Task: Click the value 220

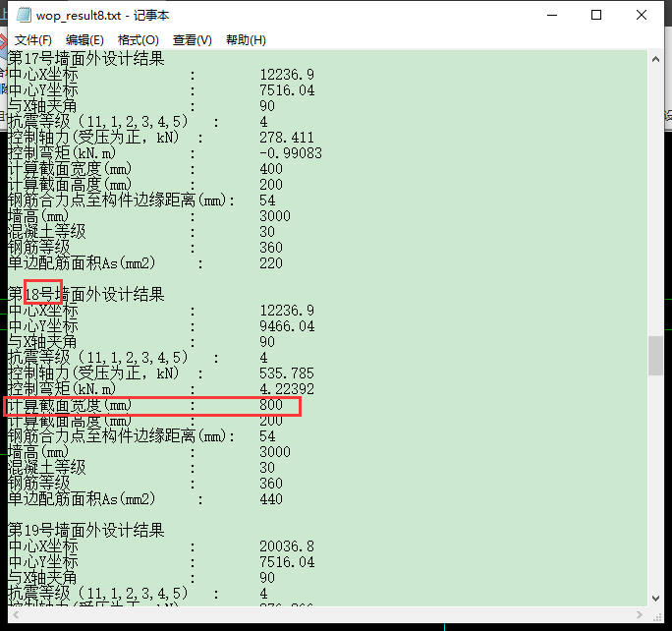Action: coord(271,263)
